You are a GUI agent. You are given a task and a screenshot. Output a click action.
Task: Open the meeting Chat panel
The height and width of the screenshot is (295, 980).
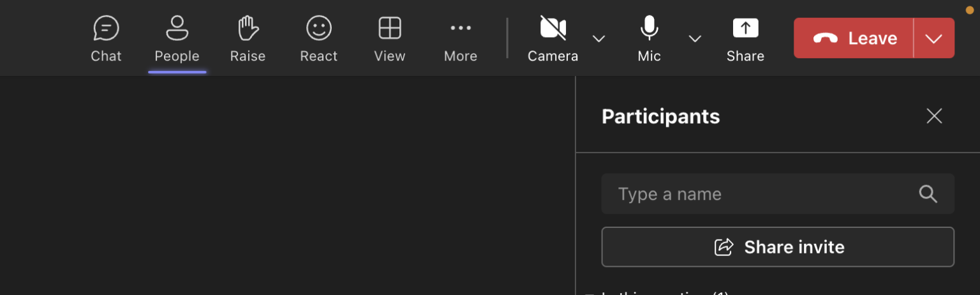click(x=106, y=38)
